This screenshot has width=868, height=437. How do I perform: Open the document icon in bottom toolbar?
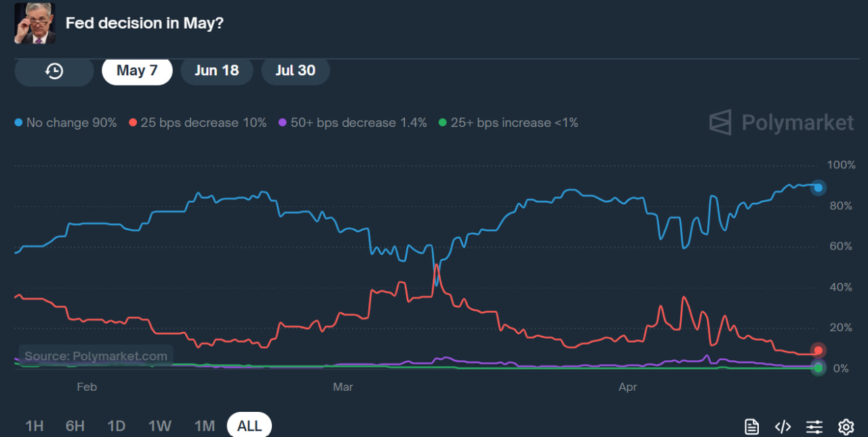751,427
